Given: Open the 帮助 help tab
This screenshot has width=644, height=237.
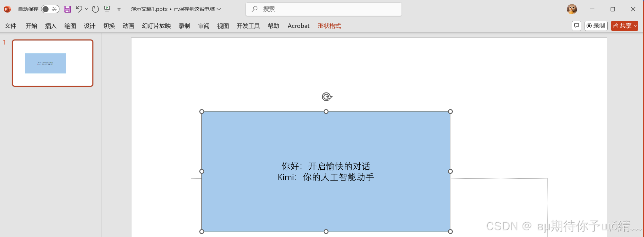Looking at the screenshot, I should pyautogui.click(x=273, y=26).
